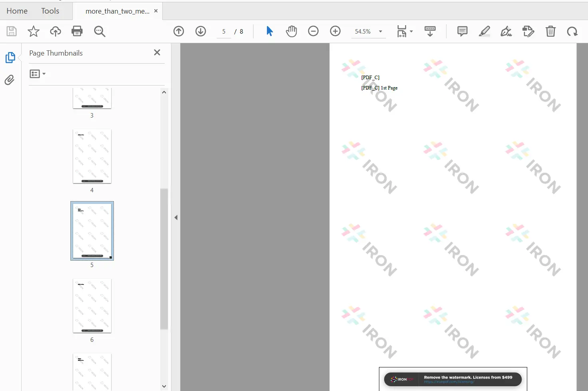Image resolution: width=588 pixels, height=391 pixels.
Task: Select the more_than_two_me... document tab
Action: coord(118,11)
